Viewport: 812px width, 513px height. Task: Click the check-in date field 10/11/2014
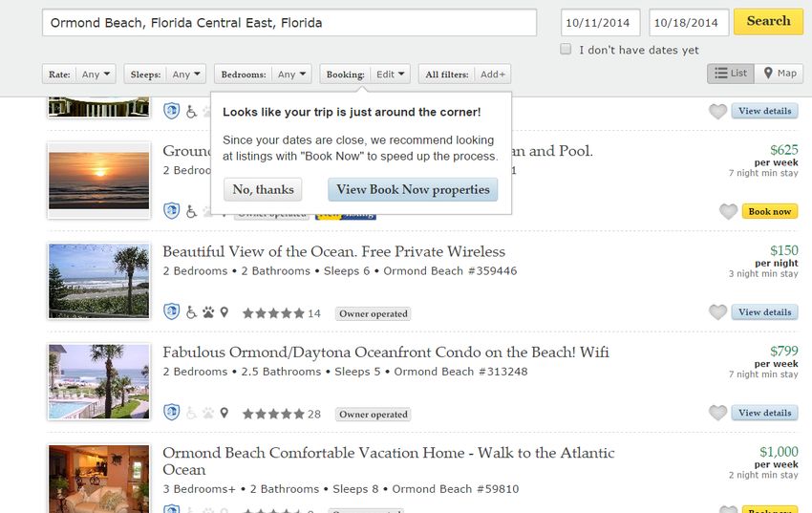(600, 22)
